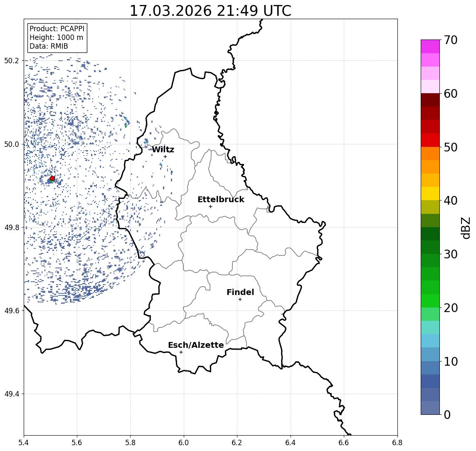Viewport: 476px width, 451px height.
Task: Click the longitude tick label 6.2
Action: (237, 443)
